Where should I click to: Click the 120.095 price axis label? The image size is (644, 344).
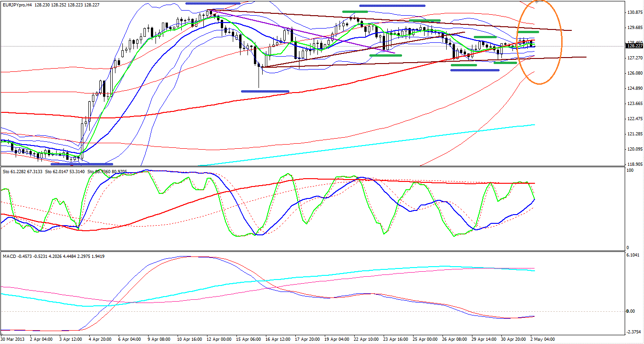coord(635,149)
